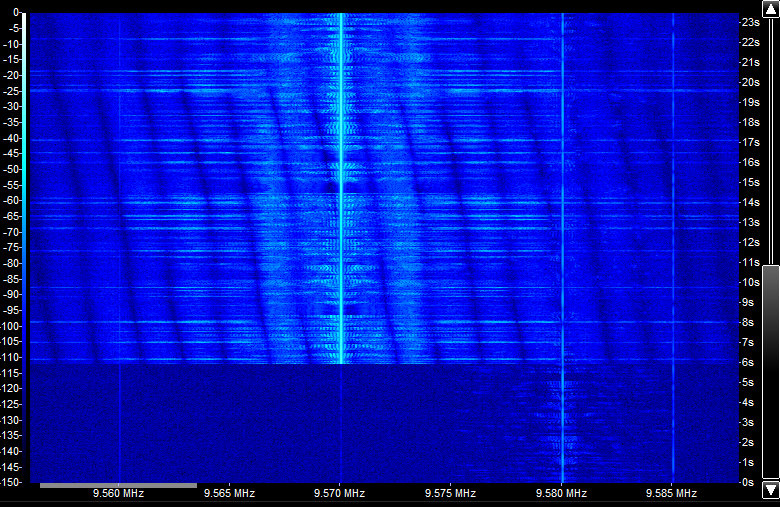This screenshot has width=780, height=507.
Task: Select the 3s time marker
Action: tap(748, 423)
